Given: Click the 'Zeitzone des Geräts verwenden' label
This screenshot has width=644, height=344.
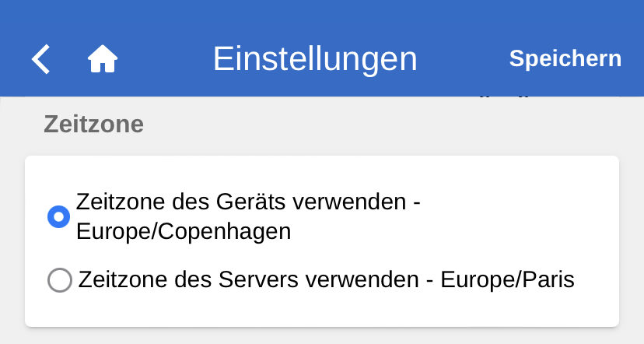Looking at the screenshot, I should [x=249, y=202].
